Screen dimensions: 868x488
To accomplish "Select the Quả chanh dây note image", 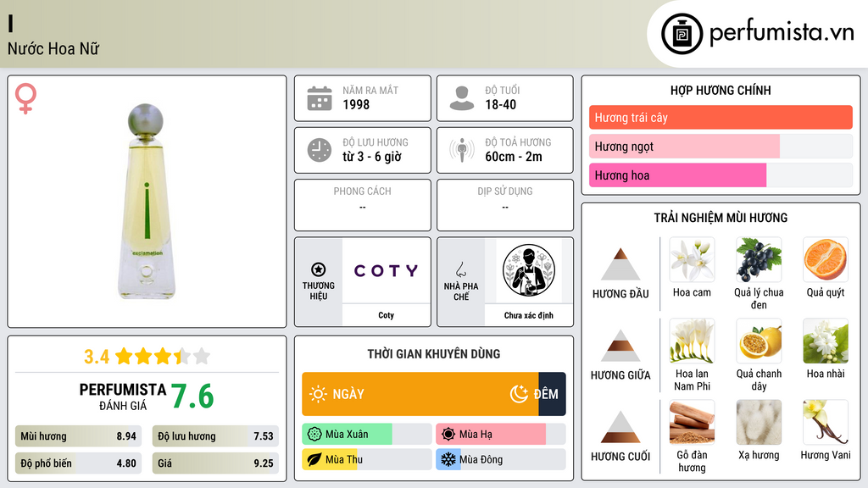I will 759,341.
